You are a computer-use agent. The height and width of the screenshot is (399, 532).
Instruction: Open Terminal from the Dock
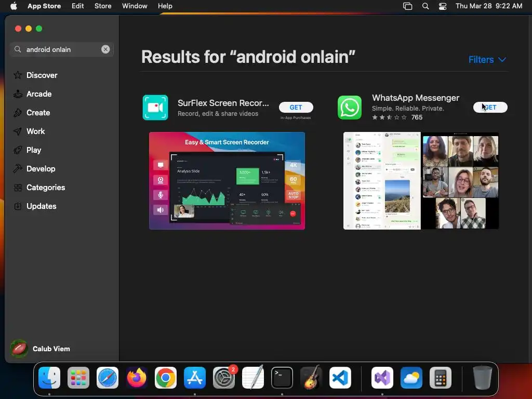click(x=282, y=378)
